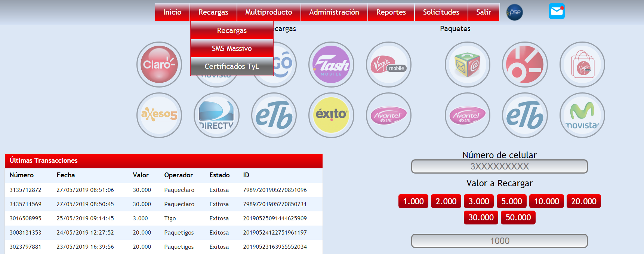Click the Fecha column header
Viewport: 644px width, 254px height.
[x=66, y=175]
